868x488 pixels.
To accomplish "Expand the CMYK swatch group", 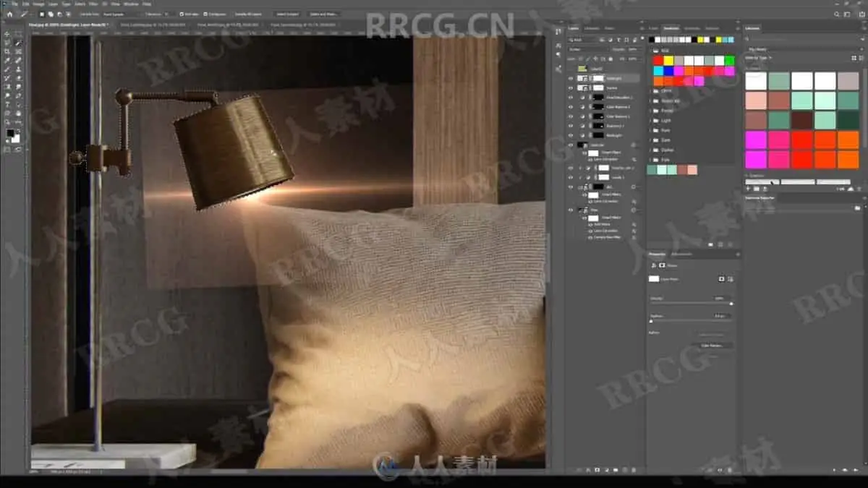I will point(650,91).
